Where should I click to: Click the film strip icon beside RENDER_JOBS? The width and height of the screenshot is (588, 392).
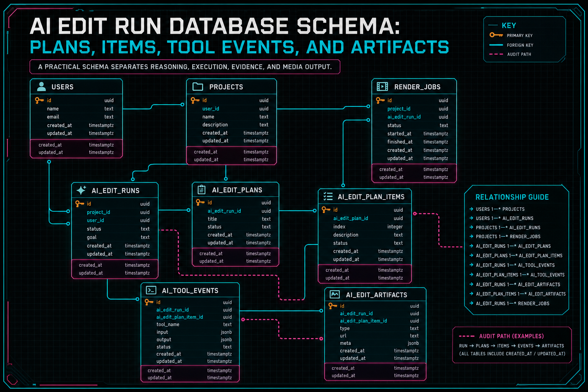pyautogui.click(x=382, y=87)
